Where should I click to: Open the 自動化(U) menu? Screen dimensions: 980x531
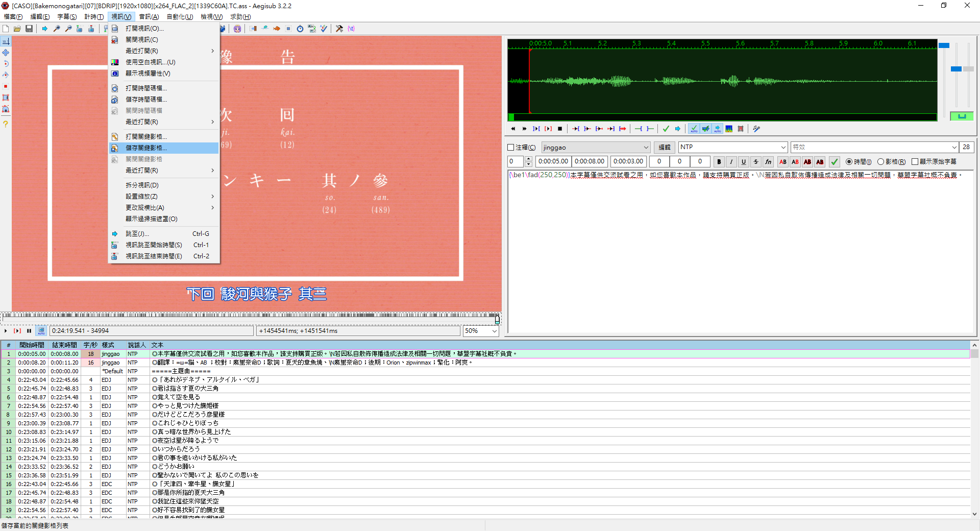click(x=180, y=17)
